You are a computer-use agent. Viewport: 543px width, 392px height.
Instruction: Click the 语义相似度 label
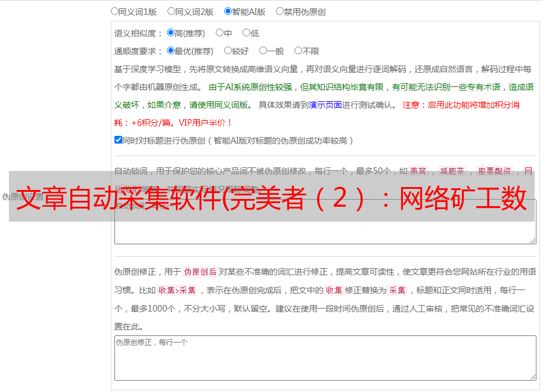[138, 33]
